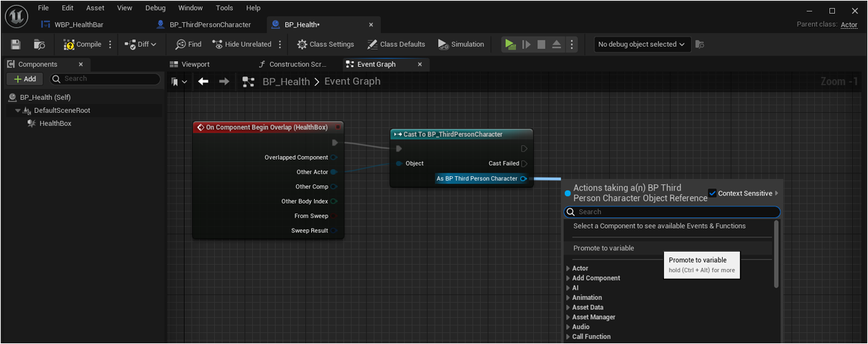Navigate forward with the right arrow
This screenshot has height=344, width=868.
pos(225,81)
